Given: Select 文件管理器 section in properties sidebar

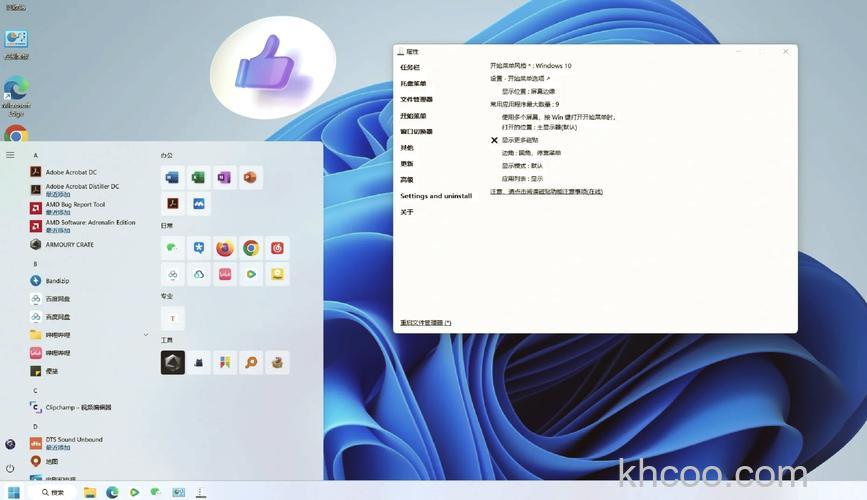Looking at the screenshot, I should pyautogui.click(x=416, y=100).
